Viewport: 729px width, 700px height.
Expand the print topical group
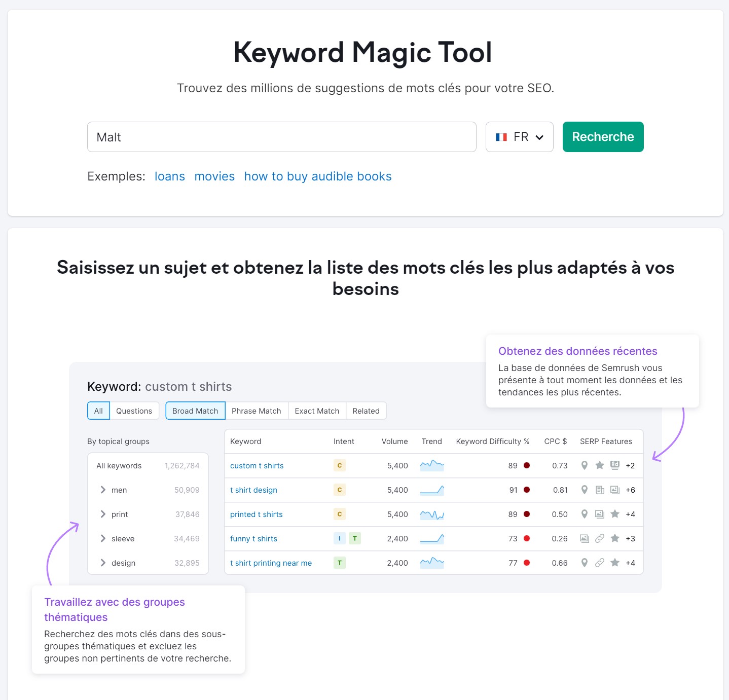103,514
